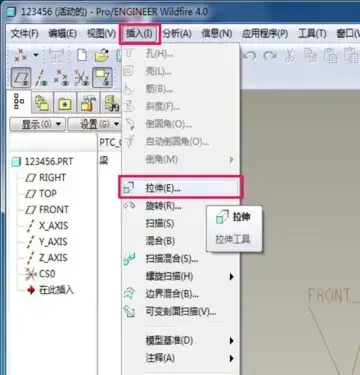The image size is (360, 375).
Task: Open the 信息(N) menu
Action: coord(216,33)
